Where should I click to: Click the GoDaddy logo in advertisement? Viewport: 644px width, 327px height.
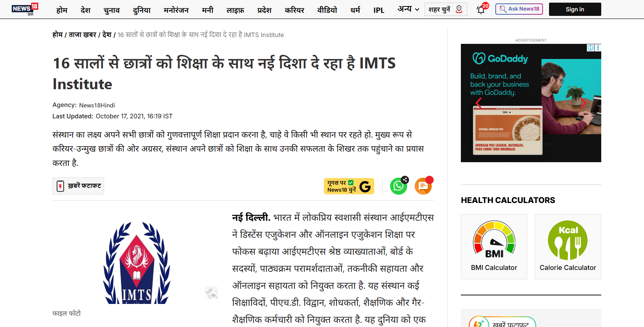500,59
